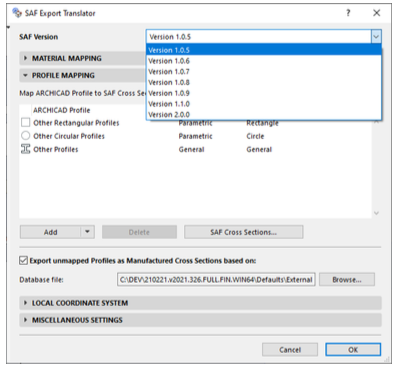Close the SAF Export Translator dialog
Viewport: 396px width, 369px height.
(x=377, y=13)
